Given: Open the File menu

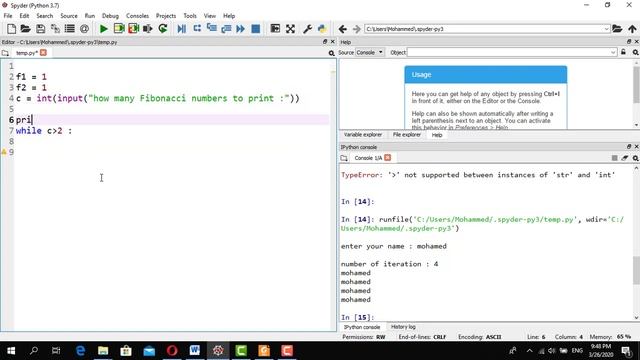Looking at the screenshot, I should click(8, 16).
